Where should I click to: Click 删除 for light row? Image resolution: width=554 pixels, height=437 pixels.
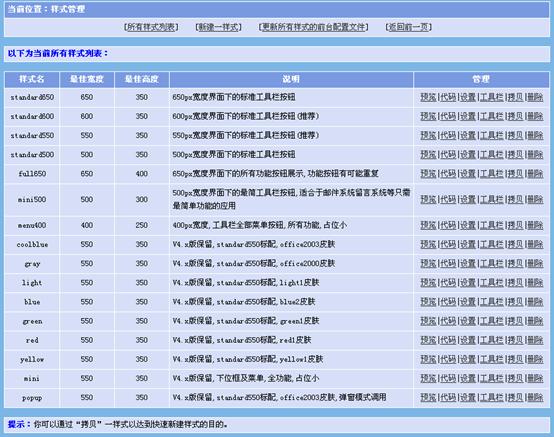(535, 282)
